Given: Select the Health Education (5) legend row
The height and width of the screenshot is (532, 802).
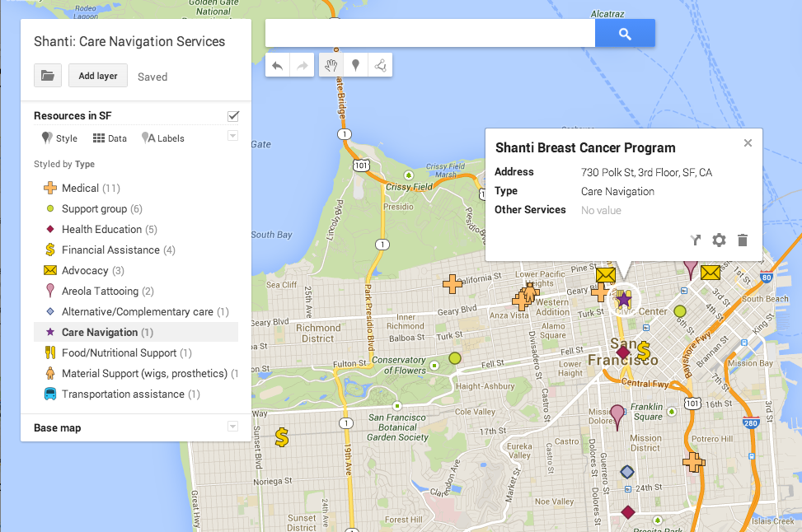Looking at the screenshot, I should click(x=135, y=230).
